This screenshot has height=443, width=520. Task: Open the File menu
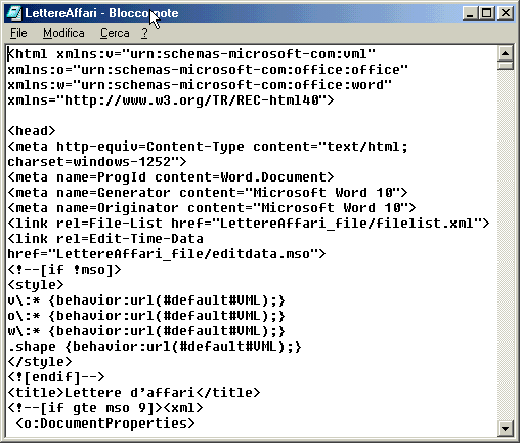pos(19,33)
